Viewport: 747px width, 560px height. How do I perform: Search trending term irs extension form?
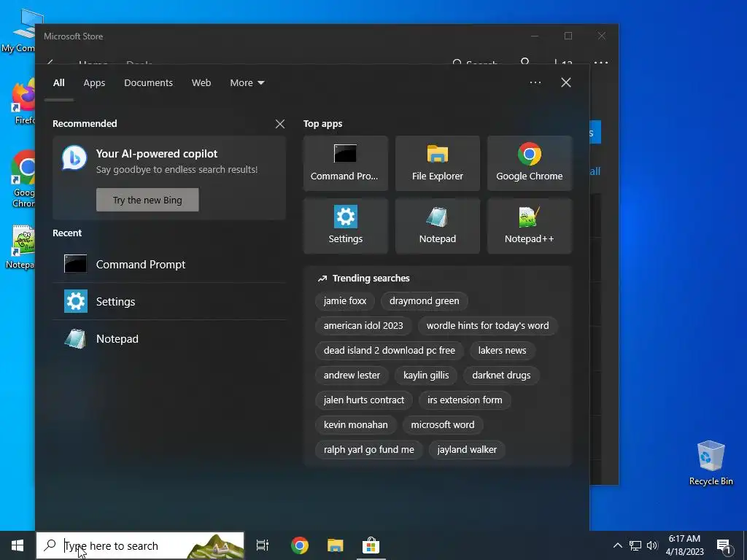[x=465, y=400]
